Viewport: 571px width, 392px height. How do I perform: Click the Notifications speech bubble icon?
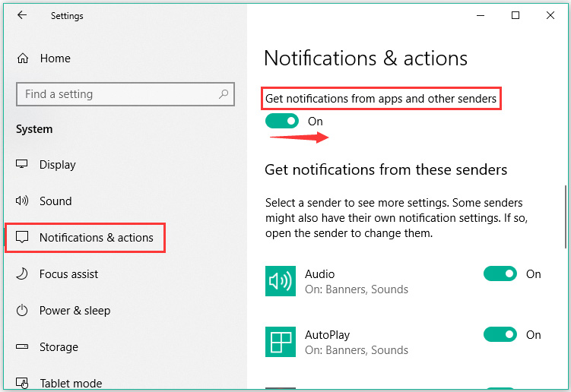pyautogui.click(x=22, y=237)
